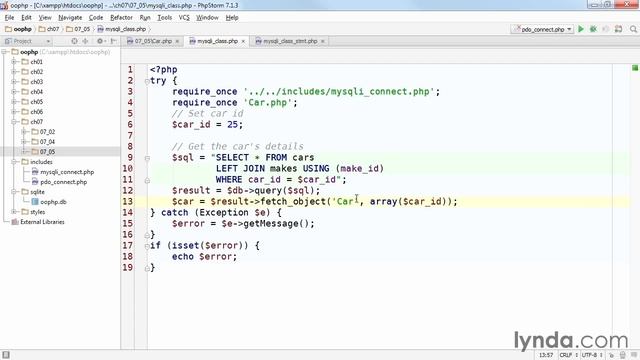This screenshot has height=360, width=640.
Task: Place cursor on '$car_id = 25;' line
Action: (207, 124)
